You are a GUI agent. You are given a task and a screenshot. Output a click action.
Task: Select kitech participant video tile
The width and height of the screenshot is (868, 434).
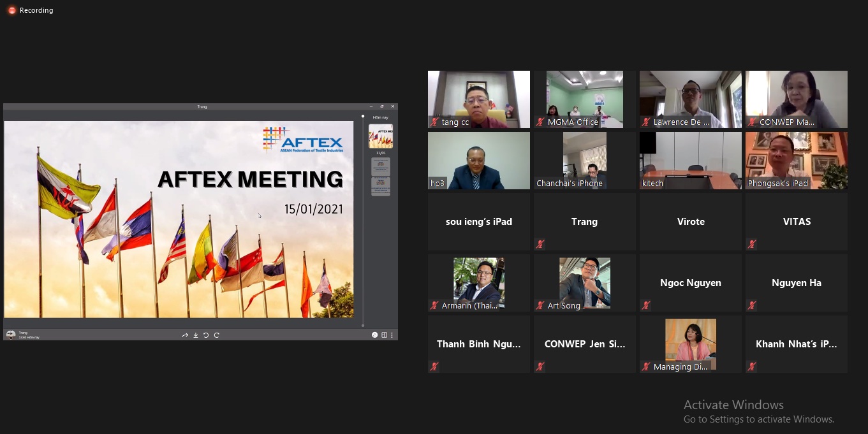click(x=691, y=161)
